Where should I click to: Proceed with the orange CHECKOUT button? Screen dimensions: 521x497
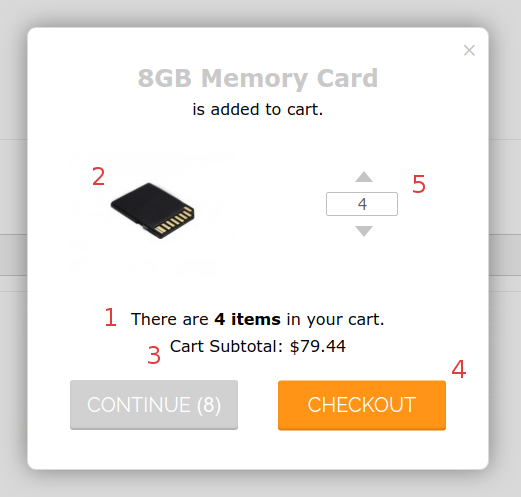[362, 405]
